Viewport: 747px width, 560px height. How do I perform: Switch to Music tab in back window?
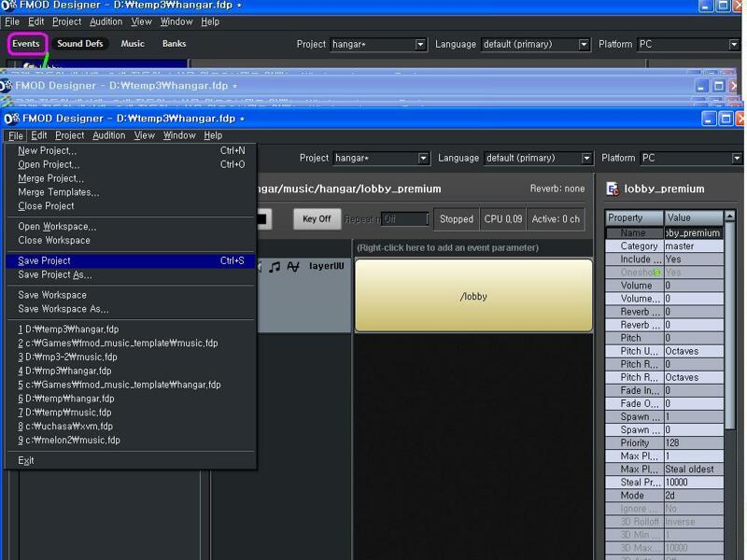point(133,44)
